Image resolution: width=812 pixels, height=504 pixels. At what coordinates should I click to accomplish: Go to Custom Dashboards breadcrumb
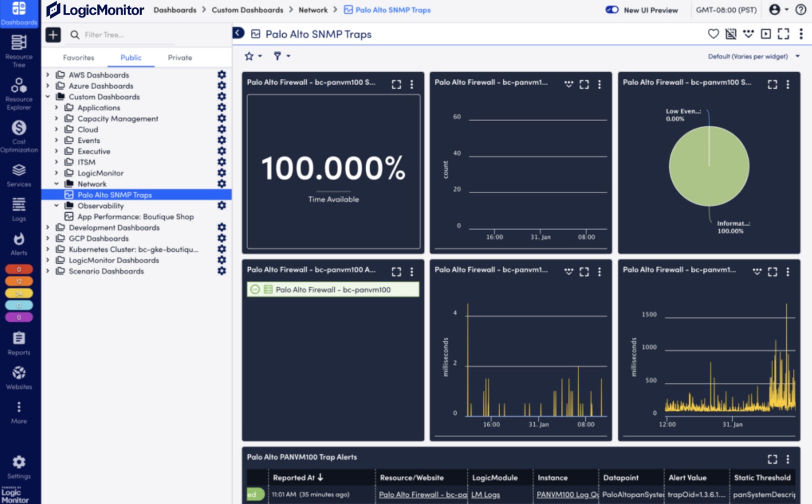(x=248, y=10)
